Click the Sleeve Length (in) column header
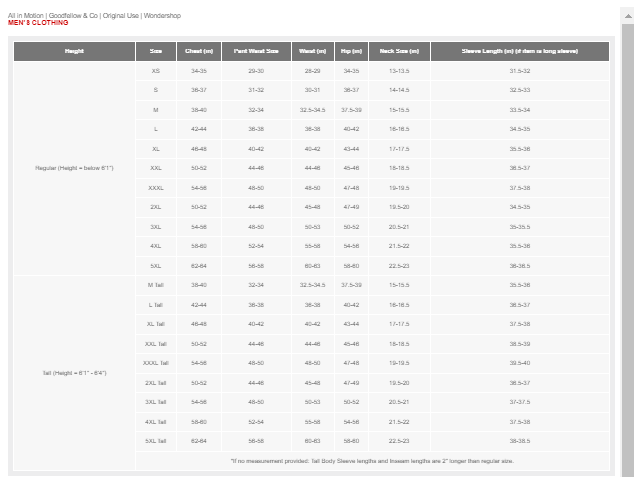 (x=520, y=51)
